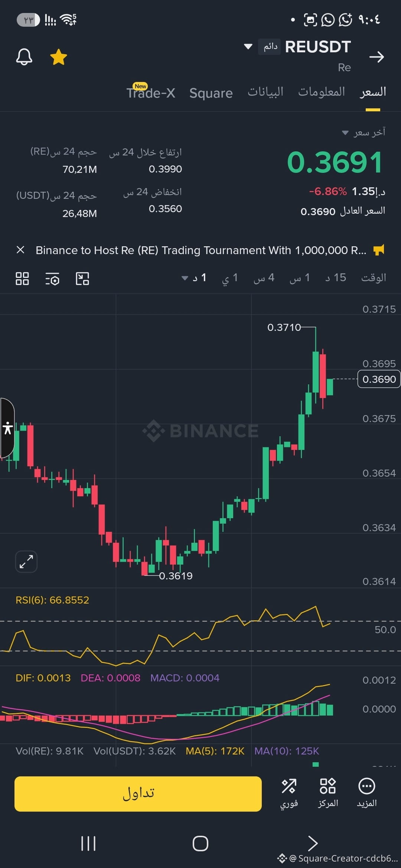This screenshot has width=401, height=868.
Task: Tap the yellow تداول trade button
Action: [138, 794]
